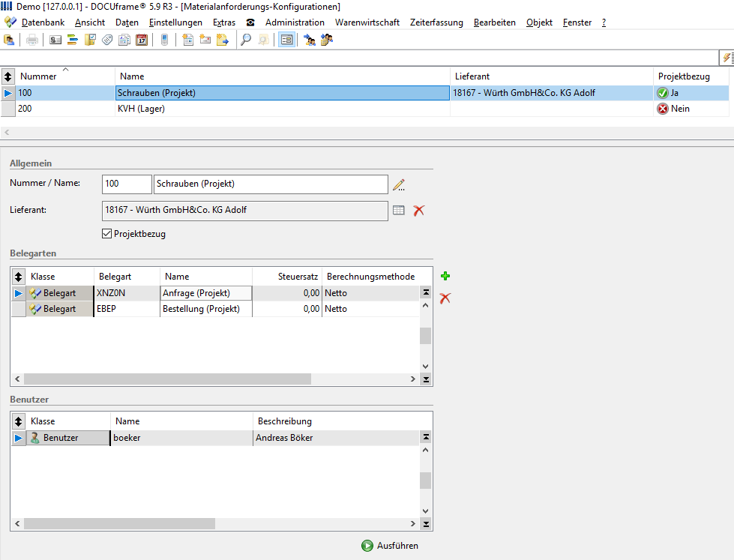Jump to the last row in the Belegarten grid
734x560 pixels.
426,379
